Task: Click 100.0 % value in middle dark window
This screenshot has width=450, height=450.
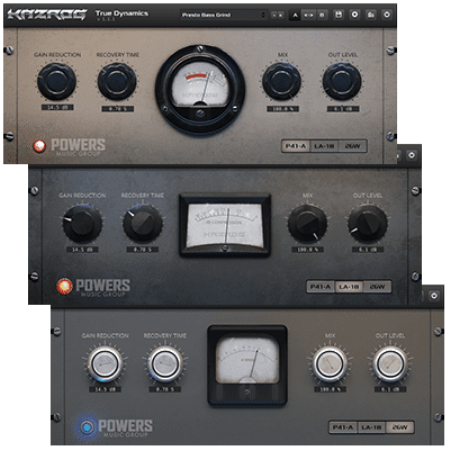Action: point(308,250)
